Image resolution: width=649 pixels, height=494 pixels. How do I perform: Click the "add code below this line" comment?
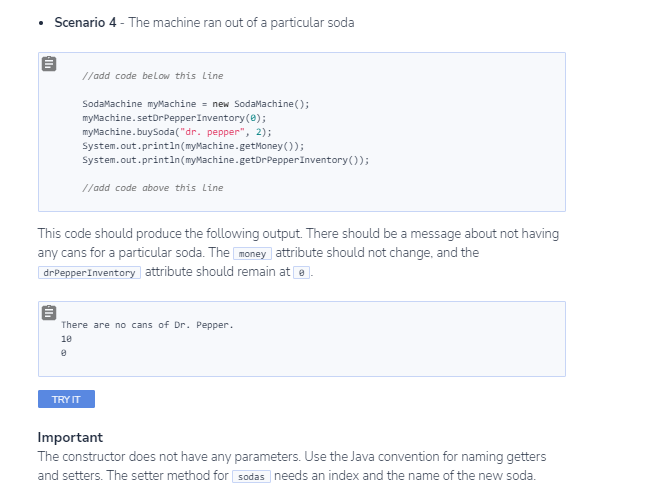[153, 76]
